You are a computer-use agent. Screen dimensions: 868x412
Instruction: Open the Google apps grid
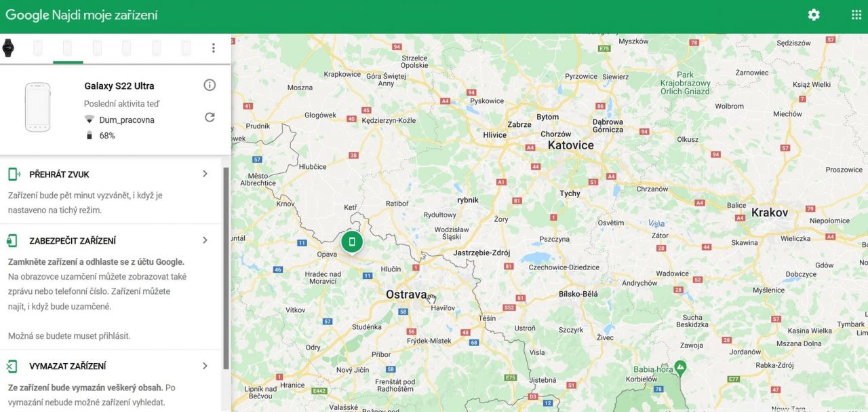click(856, 15)
